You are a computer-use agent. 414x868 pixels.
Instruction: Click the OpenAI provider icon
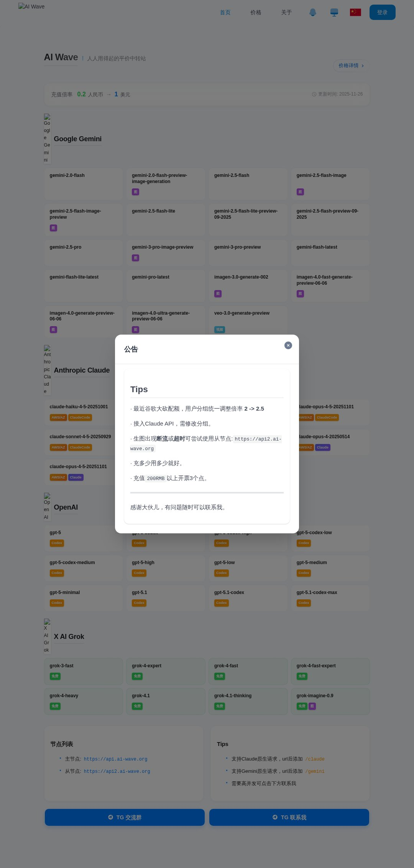point(47,507)
